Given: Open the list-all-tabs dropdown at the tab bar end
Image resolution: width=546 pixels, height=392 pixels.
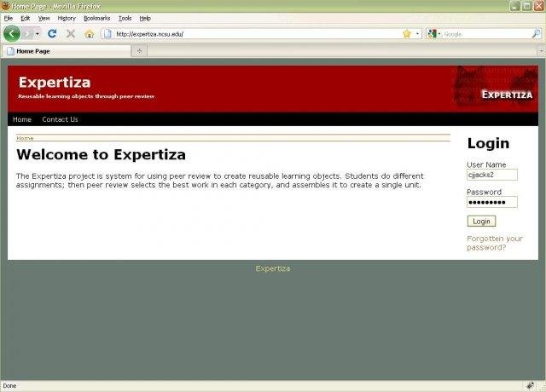Looking at the screenshot, I should (x=542, y=51).
